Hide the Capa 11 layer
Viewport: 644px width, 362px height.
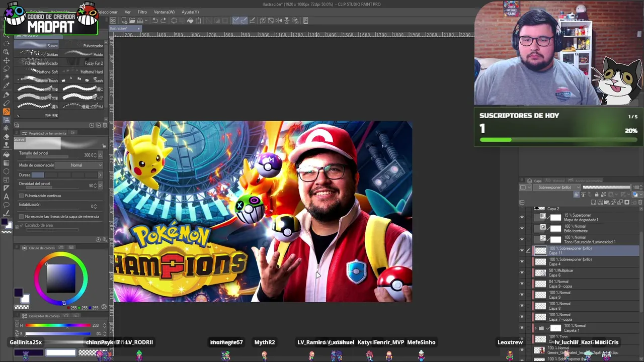522,250
